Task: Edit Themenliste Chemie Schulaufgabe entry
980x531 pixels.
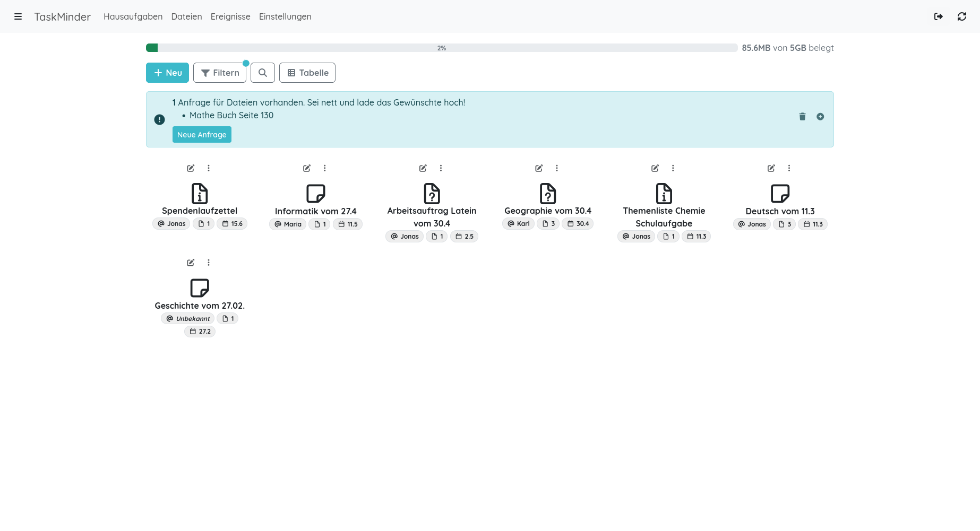Action: coord(655,168)
